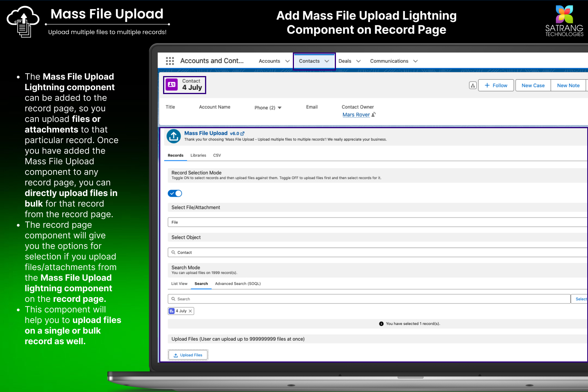Viewport: 588px width, 392px height.
Task: Switch to the CSV tab
Action: (217, 156)
